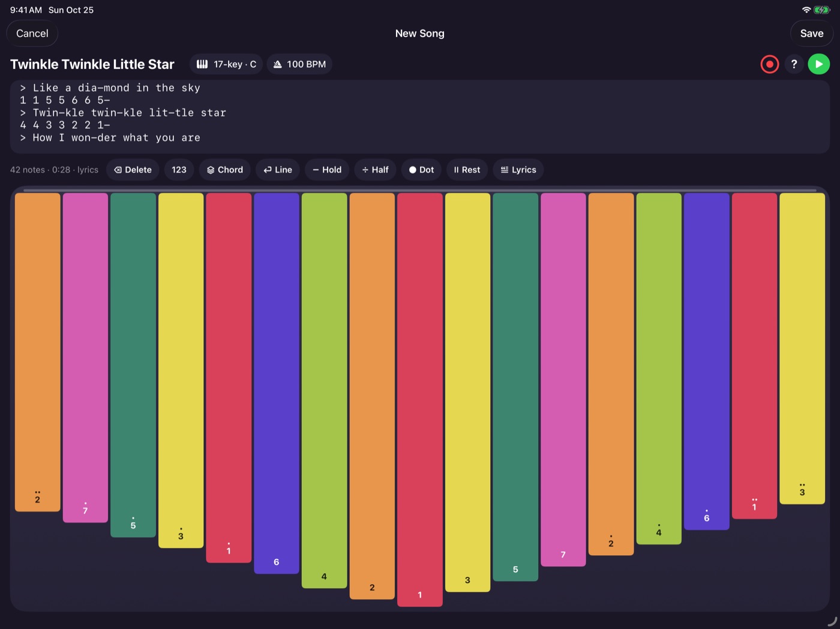Image resolution: width=840 pixels, height=629 pixels.
Task: Switch to the 123 numeric input
Action: tap(179, 170)
